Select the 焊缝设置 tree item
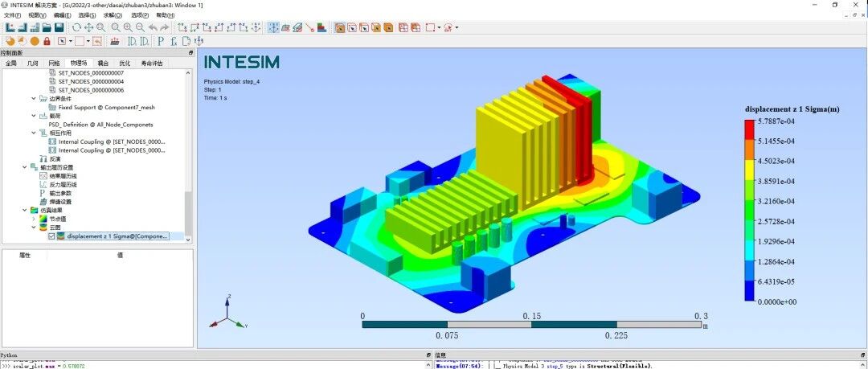 (60, 202)
